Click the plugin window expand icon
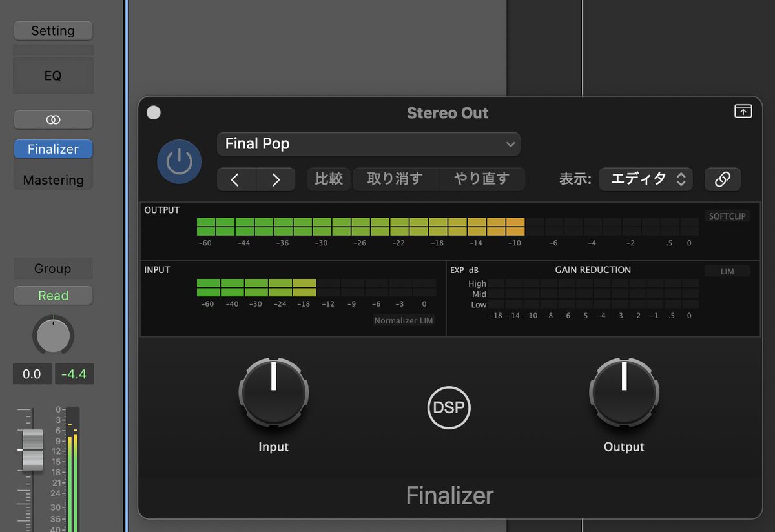775x532 pixels. 743,111
